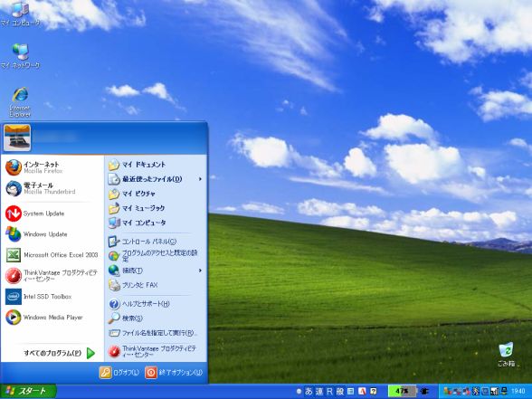Screen dimensions: 532x399
Task: Click the Internet Explorer desktop icon
Action: pos(20,101)
